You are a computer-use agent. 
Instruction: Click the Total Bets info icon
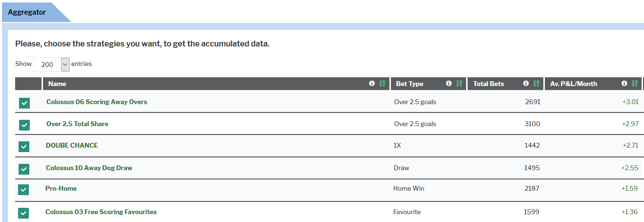pos(526,84)
